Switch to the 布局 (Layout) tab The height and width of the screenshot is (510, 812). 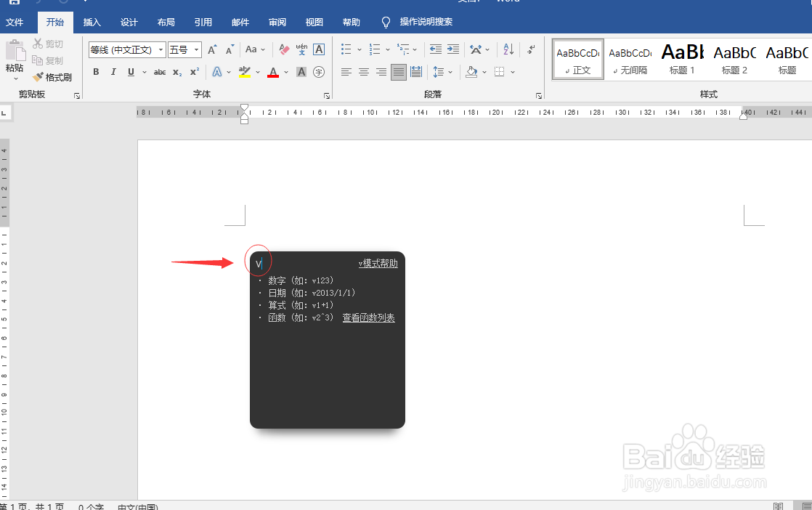(x=166, y=23)
